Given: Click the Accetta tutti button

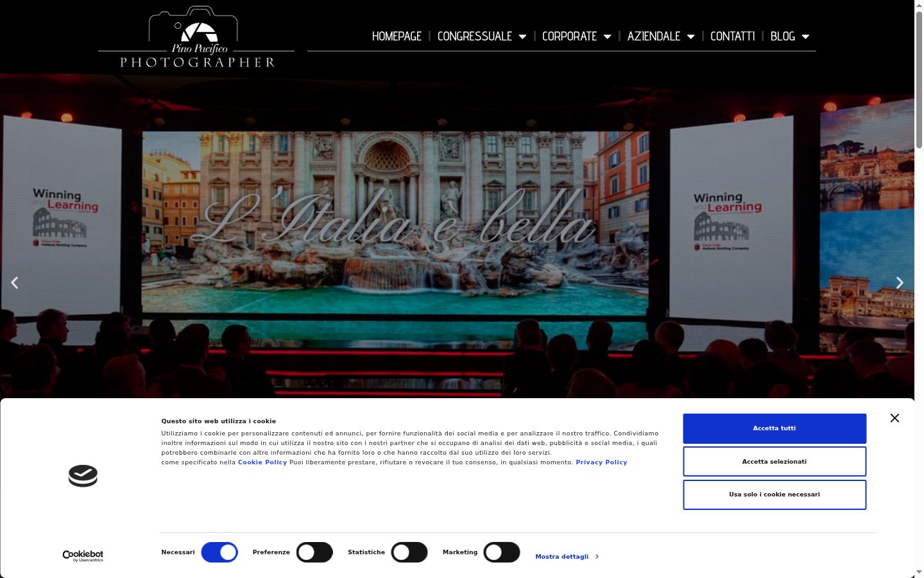Looking at the screenshot, I should [774, 428].
